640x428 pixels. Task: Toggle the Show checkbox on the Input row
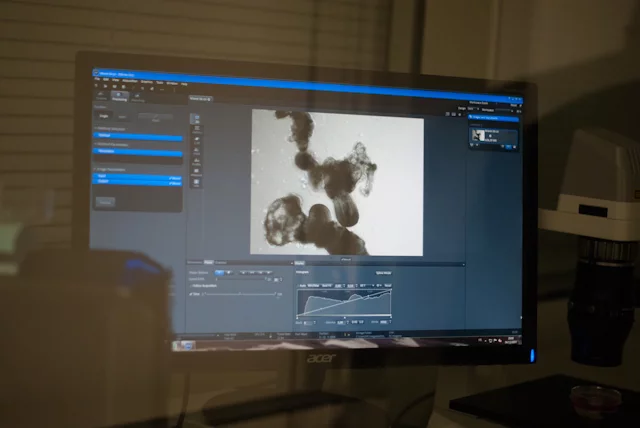click(174, 176)
